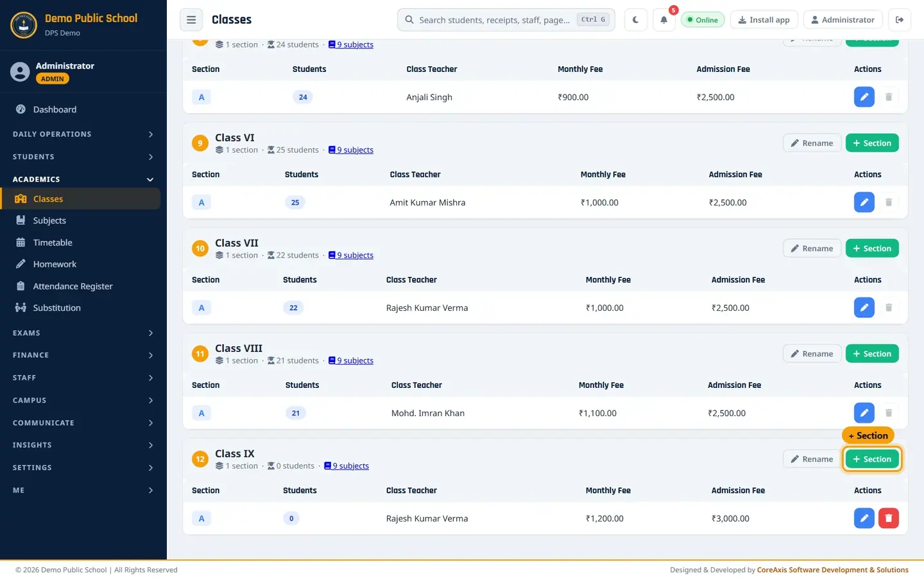Expand the Campus sidebar group
924x578 pixels.
point(83,400)
